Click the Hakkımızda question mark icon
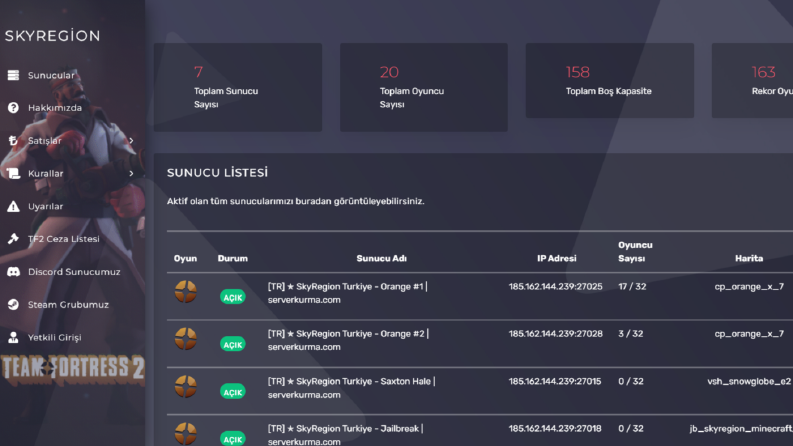 (x=13, y=108)
